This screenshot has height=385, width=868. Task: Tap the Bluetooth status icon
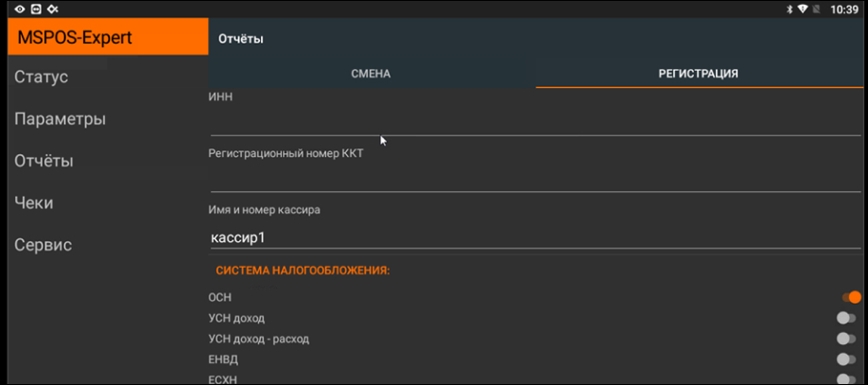click(788, 9)
